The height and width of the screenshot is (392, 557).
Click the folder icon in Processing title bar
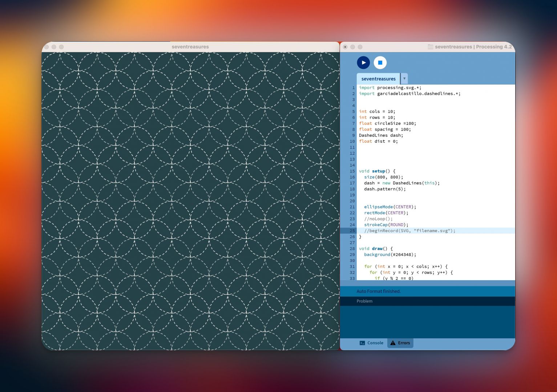(x=430, y=47)
